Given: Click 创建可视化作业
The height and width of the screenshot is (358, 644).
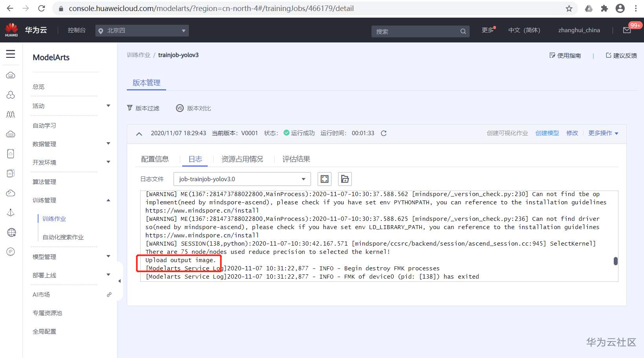Looking at the screenshot, I should pos(507,133).
